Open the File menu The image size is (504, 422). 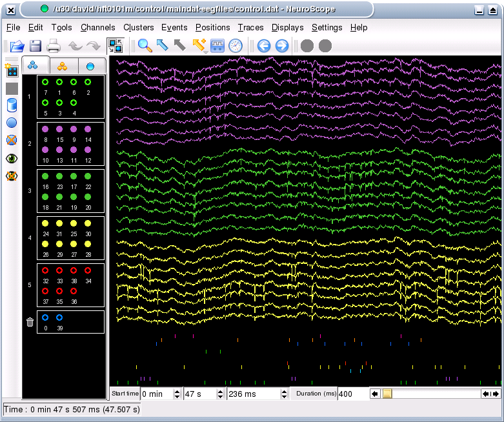(x=13, y=28)
